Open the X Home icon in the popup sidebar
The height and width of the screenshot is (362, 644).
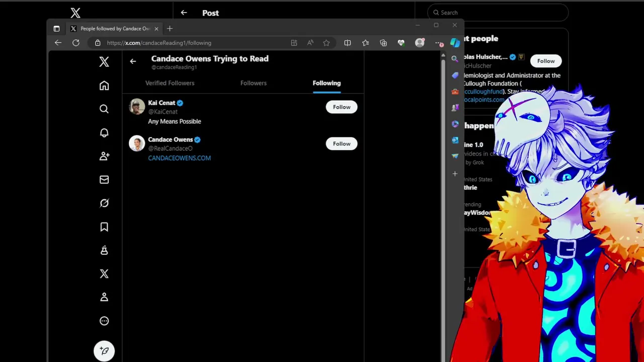104,85
